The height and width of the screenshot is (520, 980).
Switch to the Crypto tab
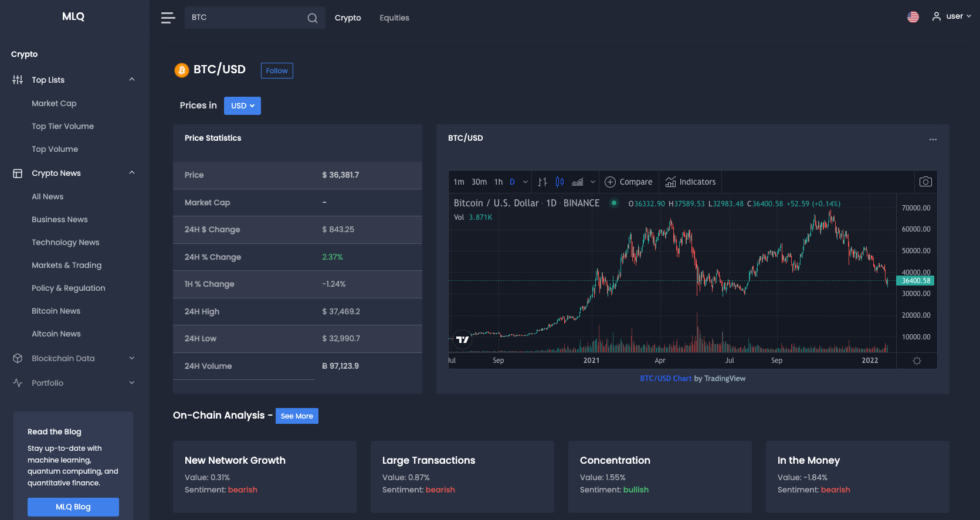click(348, 18)
